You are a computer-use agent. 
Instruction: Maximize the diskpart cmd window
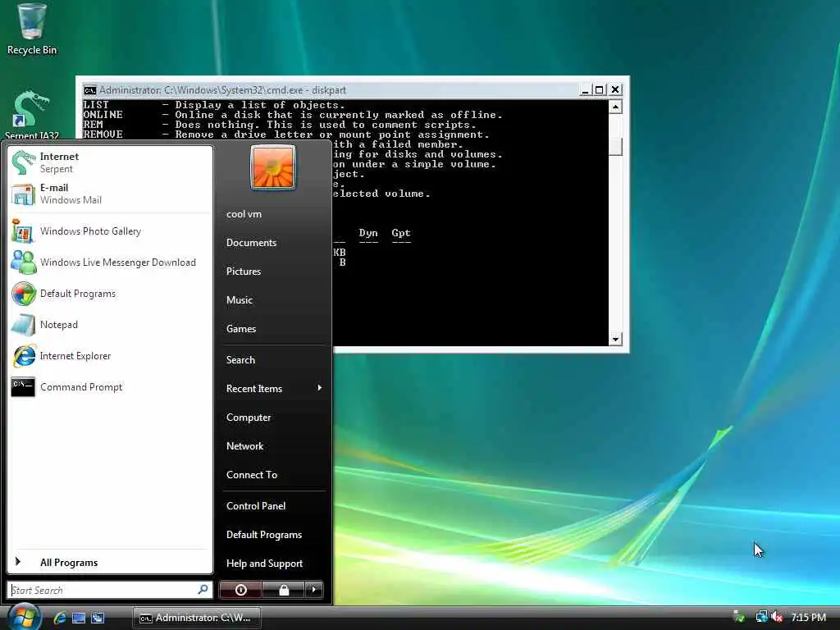click(600, 90)
